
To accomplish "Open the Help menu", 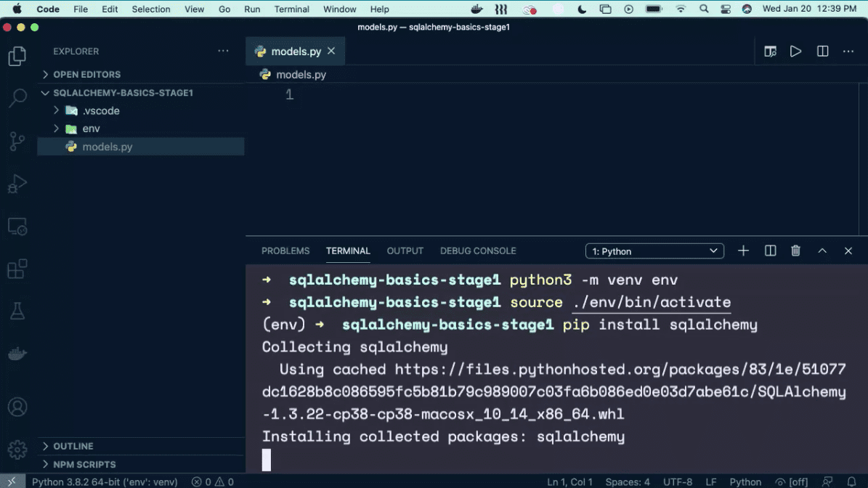I will pyautogui.click(x=380, y=9).
